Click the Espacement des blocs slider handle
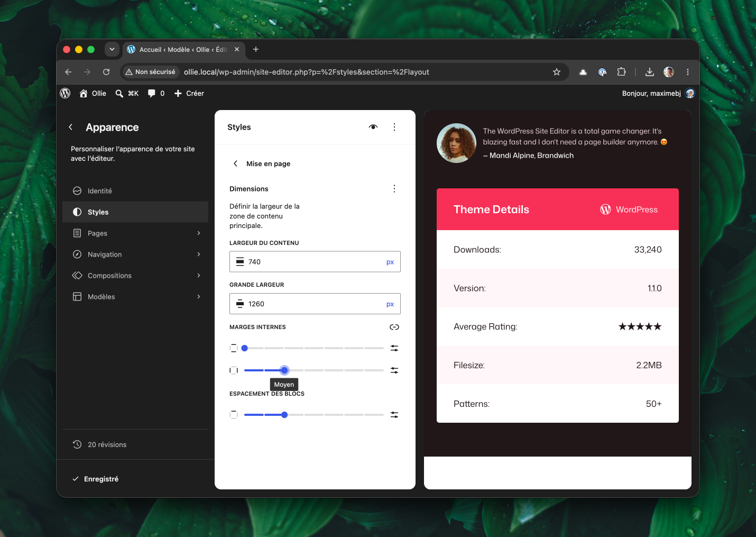Viewport: 756px width, 537px height. coord(284,415)
